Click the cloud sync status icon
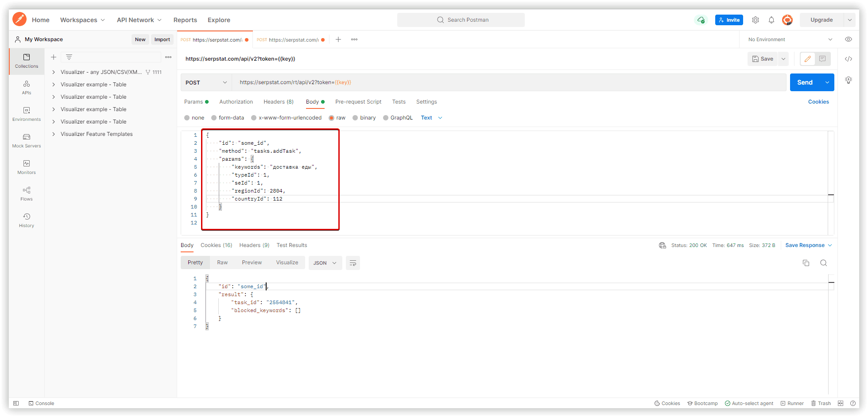Viewport: 868px width, 417px height. point(701,20)
